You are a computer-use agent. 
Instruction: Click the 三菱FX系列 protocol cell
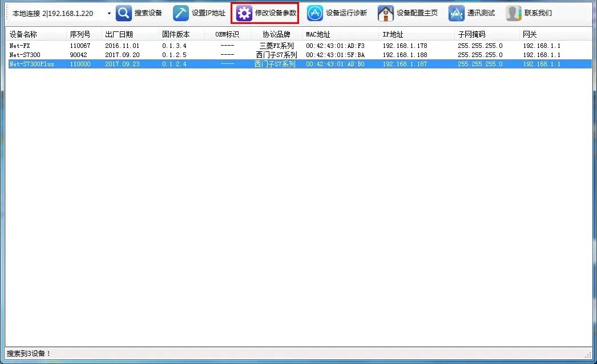[276, 46]
